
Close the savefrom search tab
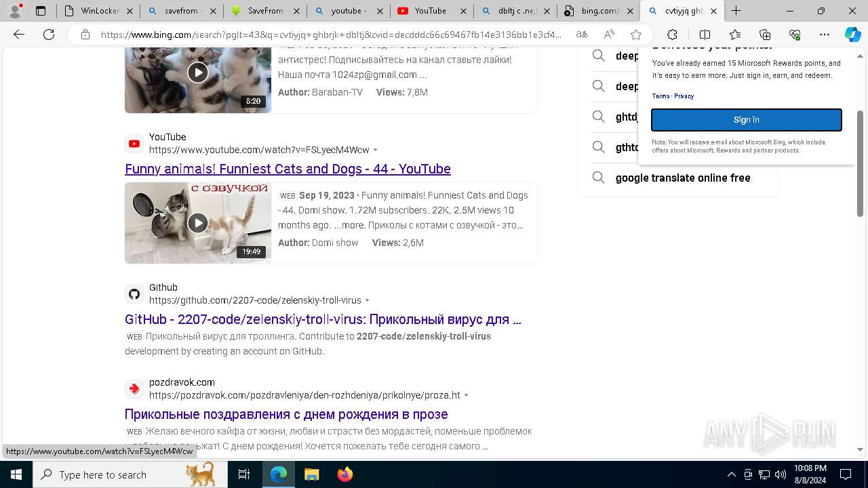214,11
